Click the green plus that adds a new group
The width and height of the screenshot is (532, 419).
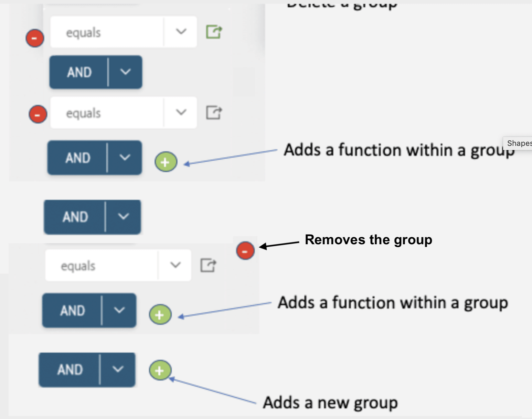pyautogui.click(x=160, y=370)
